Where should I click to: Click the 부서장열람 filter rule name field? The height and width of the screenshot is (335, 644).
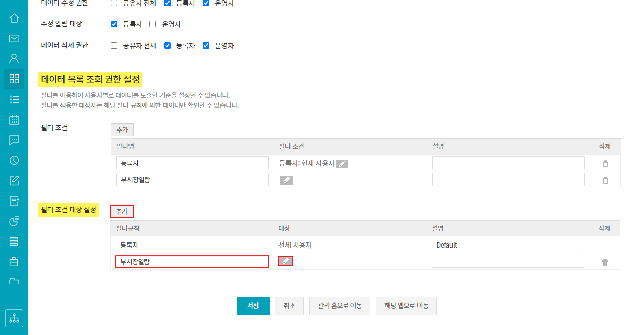coord(192,262)
